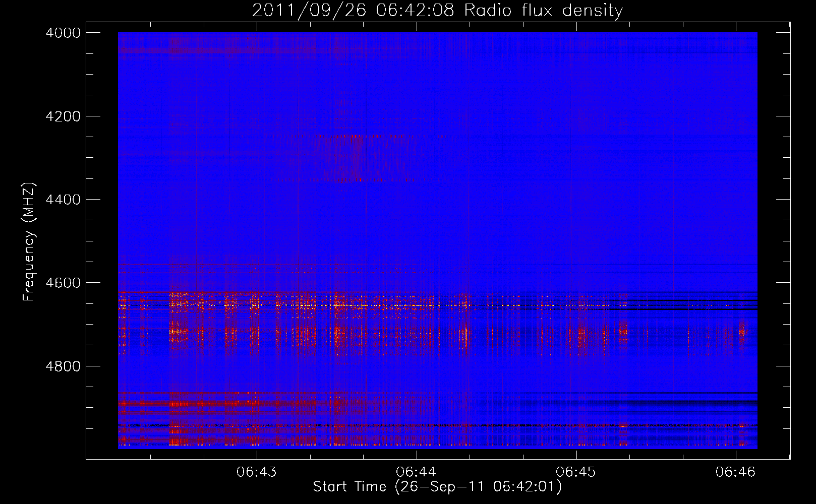Click the "06:46" time tick label
The image size is (816, 504).
[x=735, y=472]
